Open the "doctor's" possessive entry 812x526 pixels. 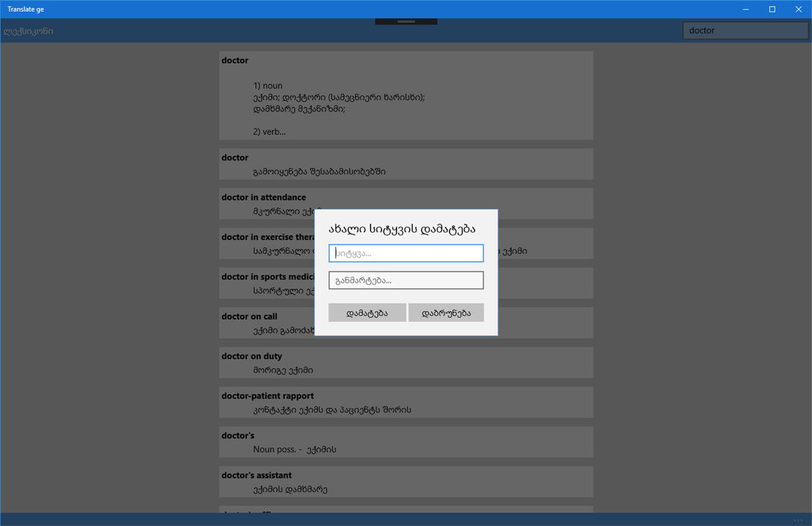pyautogui.click(x=406, y=442)
